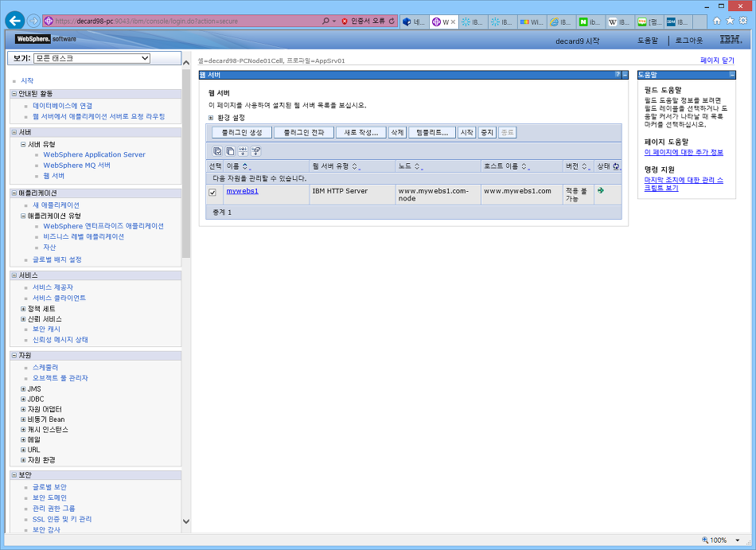Reload the page with the refresh icon
This screenshot has height=550, width=756.
[x=392, y=21]
